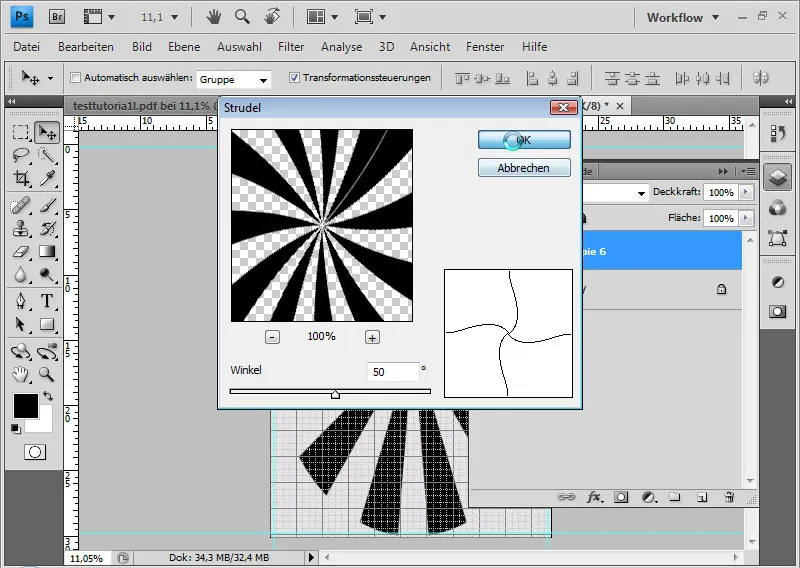Select the 3D Orbit camera tool

point(47,352)
